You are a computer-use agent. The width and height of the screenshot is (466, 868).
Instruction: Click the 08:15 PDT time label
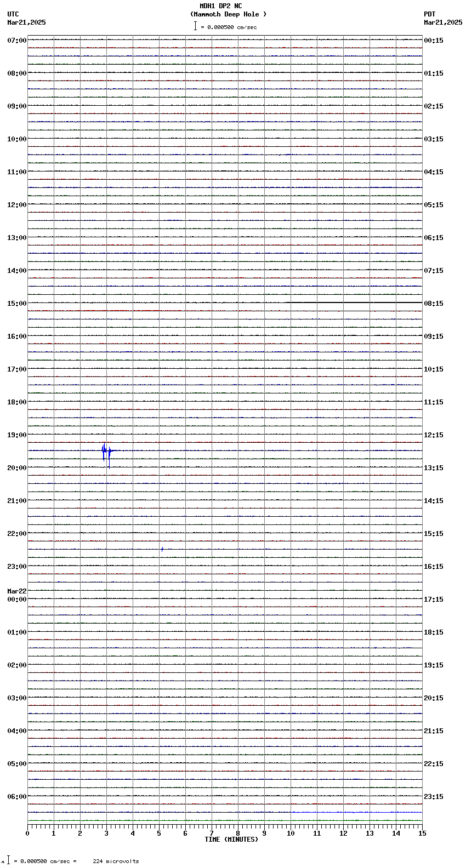click(x=434, y=304)
